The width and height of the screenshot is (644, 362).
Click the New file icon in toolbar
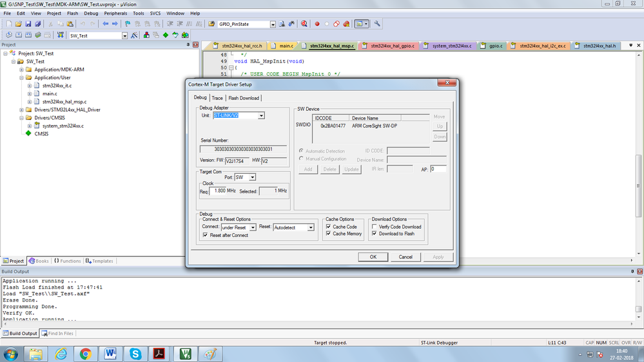point(8,24)
